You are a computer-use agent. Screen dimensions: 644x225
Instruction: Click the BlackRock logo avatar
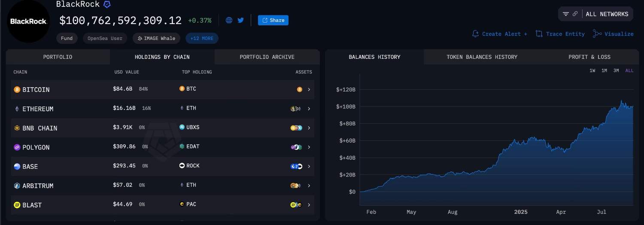tap(28, 21)
